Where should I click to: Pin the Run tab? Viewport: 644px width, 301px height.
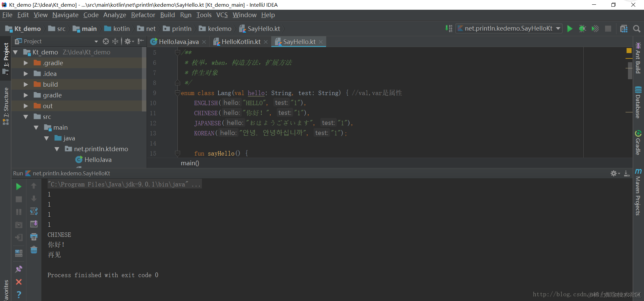click(x=19, y=269)
